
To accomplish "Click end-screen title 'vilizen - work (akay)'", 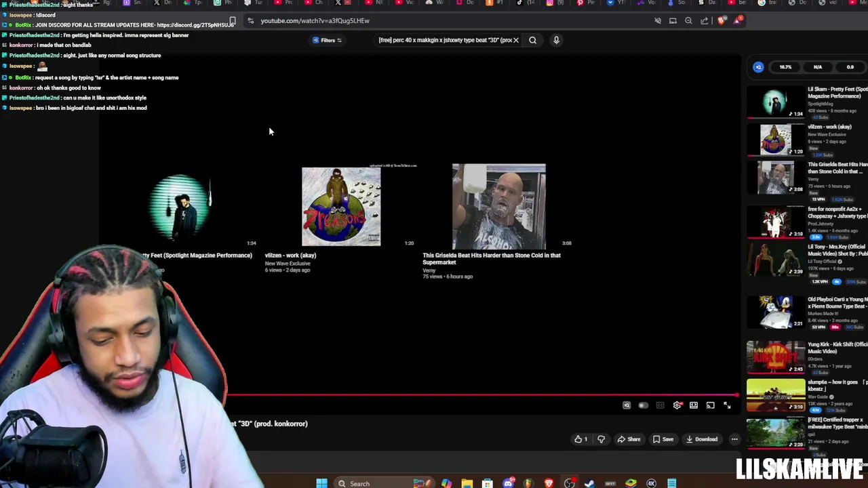I will [x=290, y=256].
